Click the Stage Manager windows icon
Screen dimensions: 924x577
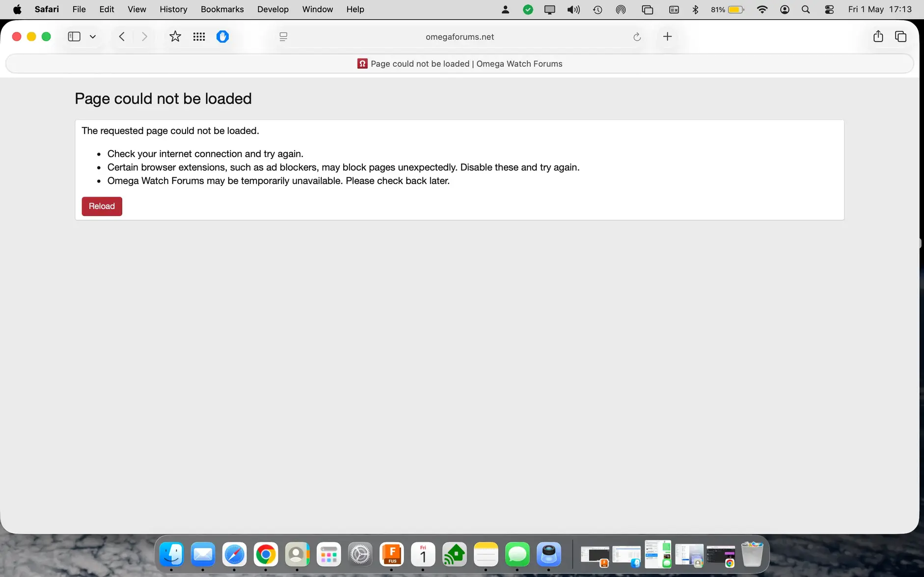(648, 9)
